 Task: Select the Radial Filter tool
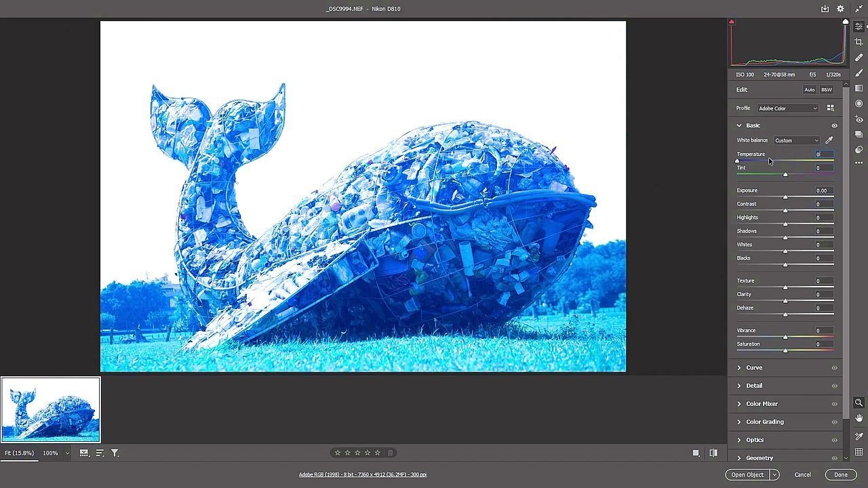[859, 104]
